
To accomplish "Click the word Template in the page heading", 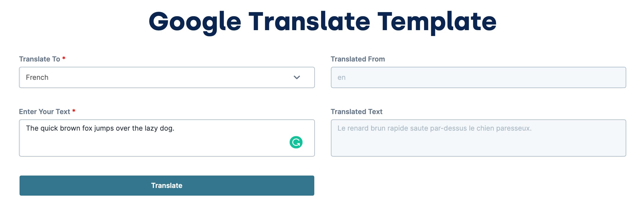I will click(x=437, y=22).
